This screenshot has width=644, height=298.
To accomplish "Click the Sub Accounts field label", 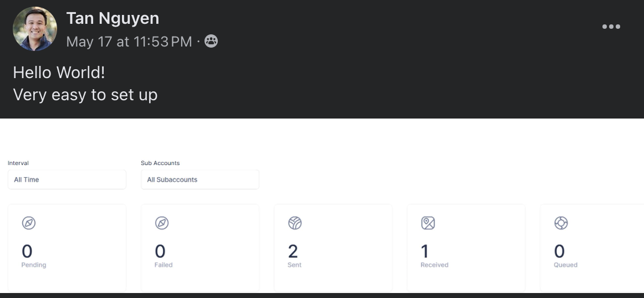I will coord(160,163).
